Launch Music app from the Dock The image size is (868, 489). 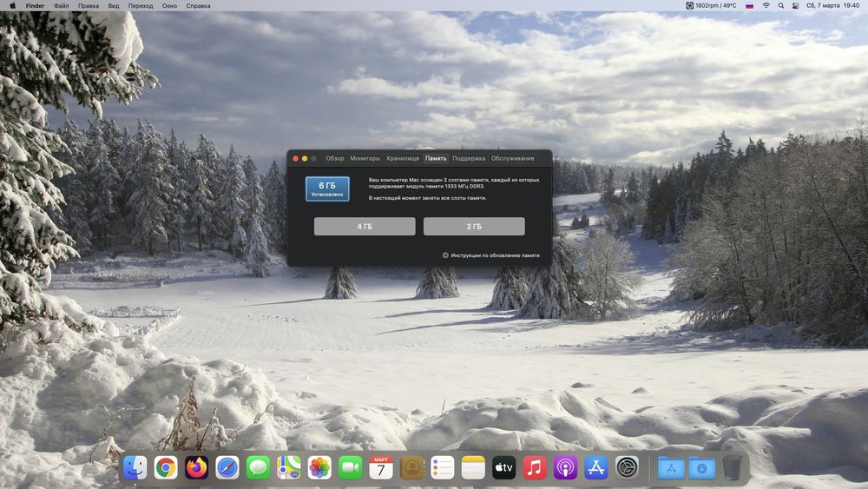coord(534,468)
